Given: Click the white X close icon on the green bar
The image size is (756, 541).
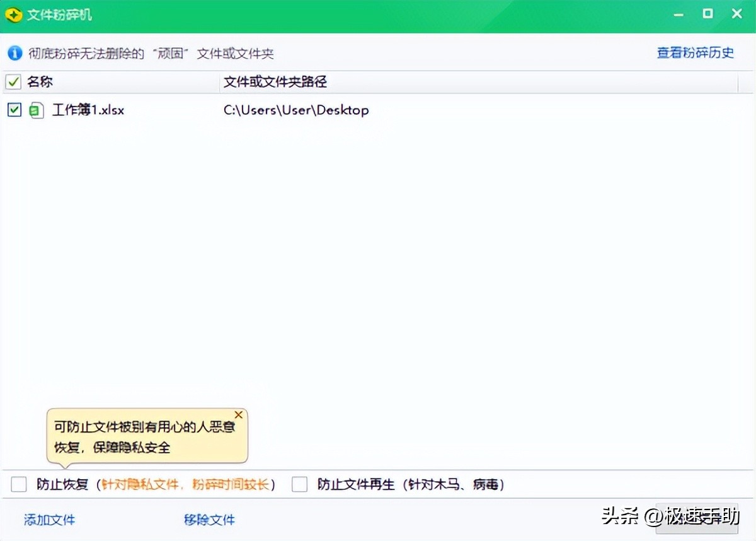Looking at the screenshot, I should point(736,13).
